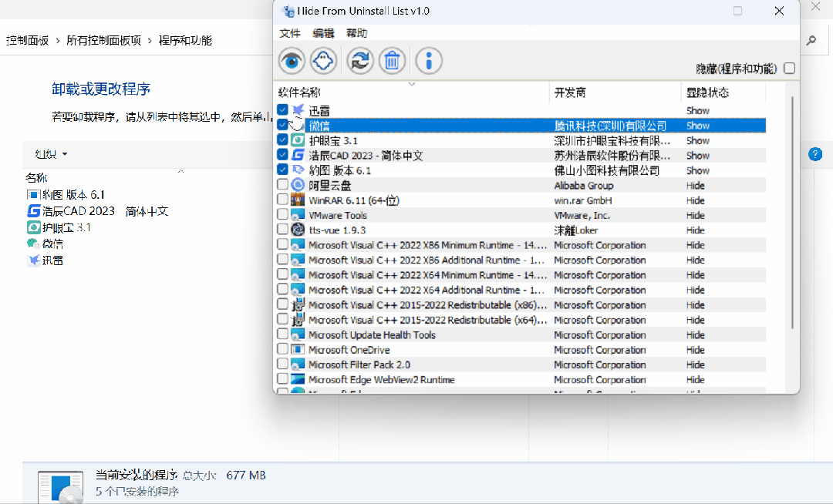Viewport: 833px width, 504px height.
Task: Click the VMware Tools row icon
Action: pyautogui.click(x=298, y=215)
